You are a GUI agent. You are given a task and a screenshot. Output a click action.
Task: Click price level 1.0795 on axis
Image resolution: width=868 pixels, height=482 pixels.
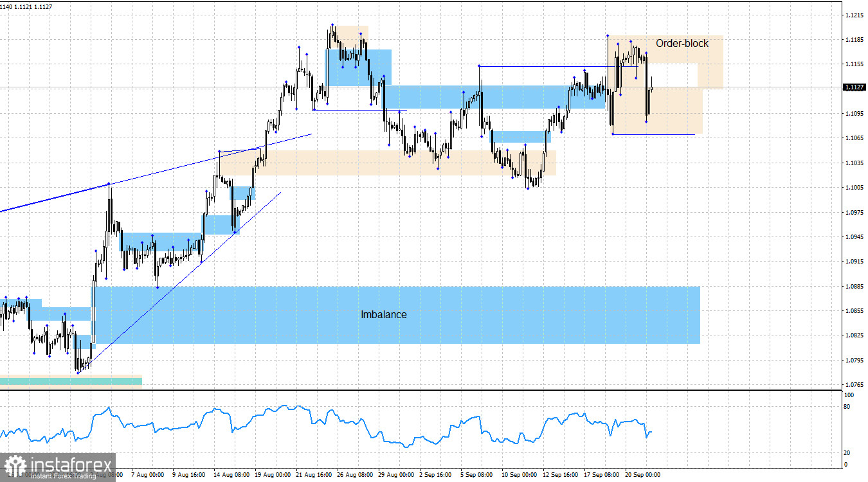pyautogui.click(x=854, y=361)
